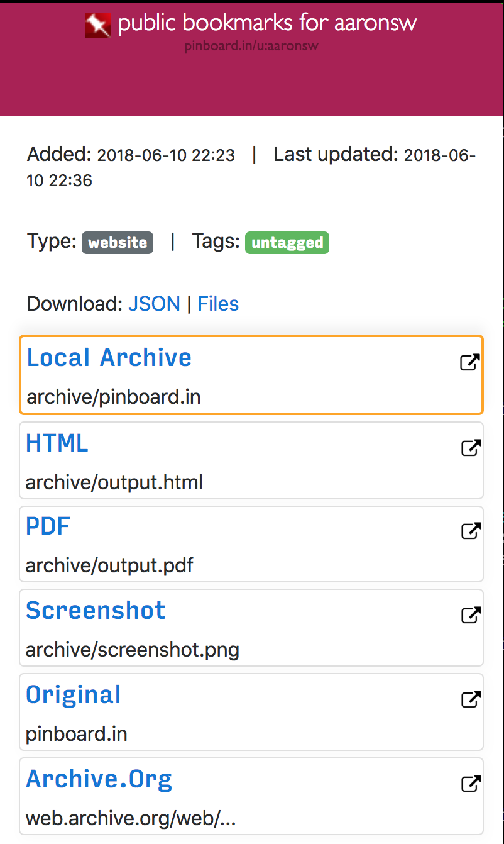Open external link icon for PDF
Screen dimensions: 504x844
pyautogui.click(x=471, y=531)
